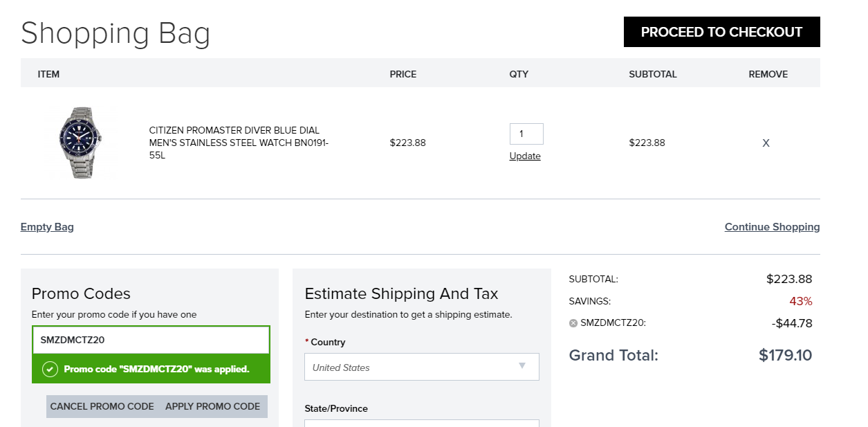The width and height of the screenshot is (868, 427).
Task: Open the Citizen Promaster watch thumbnail
Action: pyautogui.click(x=81, y=143)
